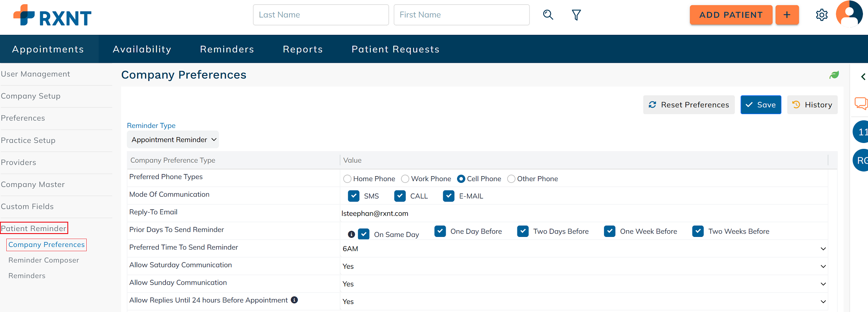Open Preferred Time To Send Reminder dropdown

(584, 249)
